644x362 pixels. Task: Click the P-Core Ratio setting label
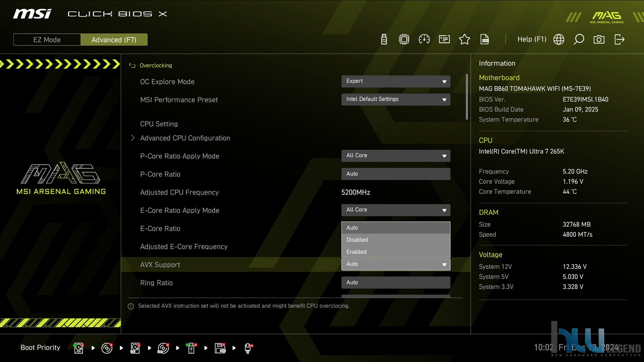pos(160,174)
